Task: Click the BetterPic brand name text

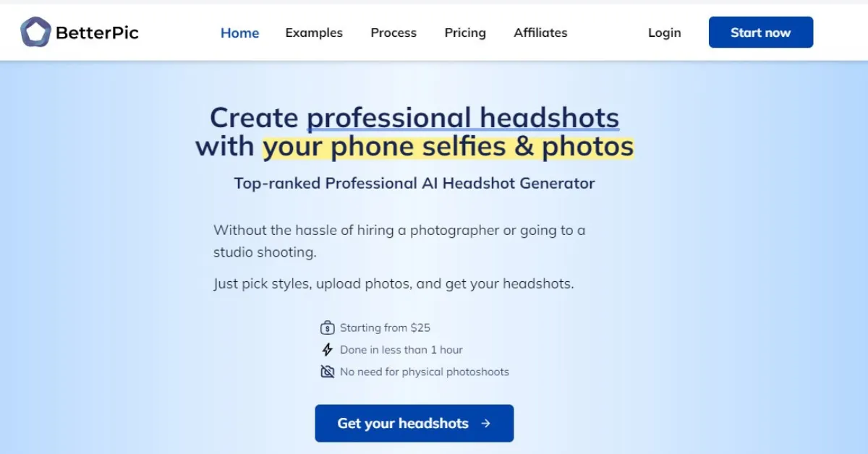Action: point(97,33)
